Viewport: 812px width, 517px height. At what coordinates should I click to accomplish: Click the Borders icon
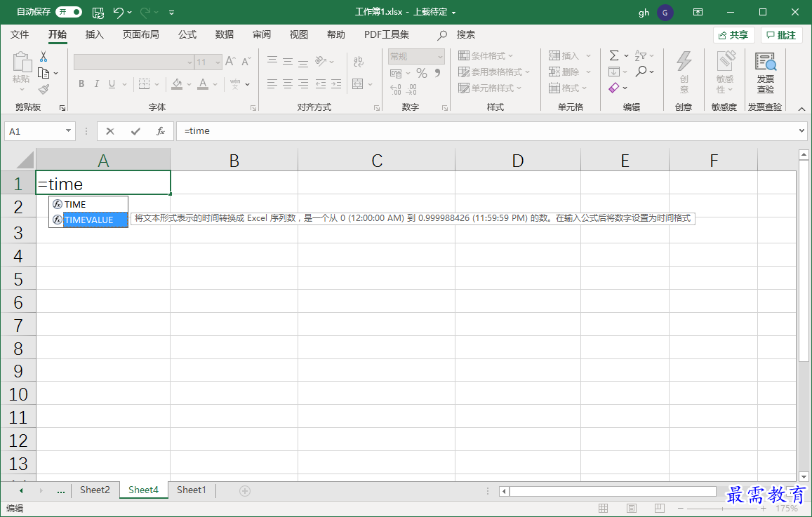144,84
